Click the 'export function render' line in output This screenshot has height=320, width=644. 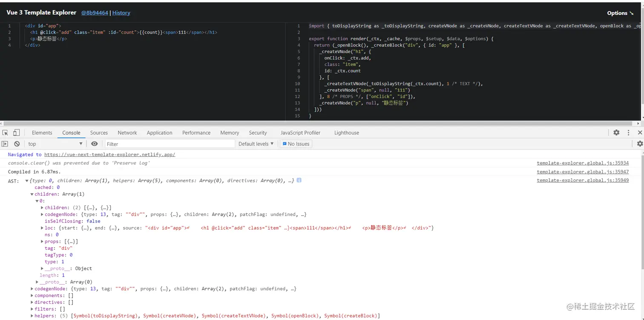(x=401, y=39)
